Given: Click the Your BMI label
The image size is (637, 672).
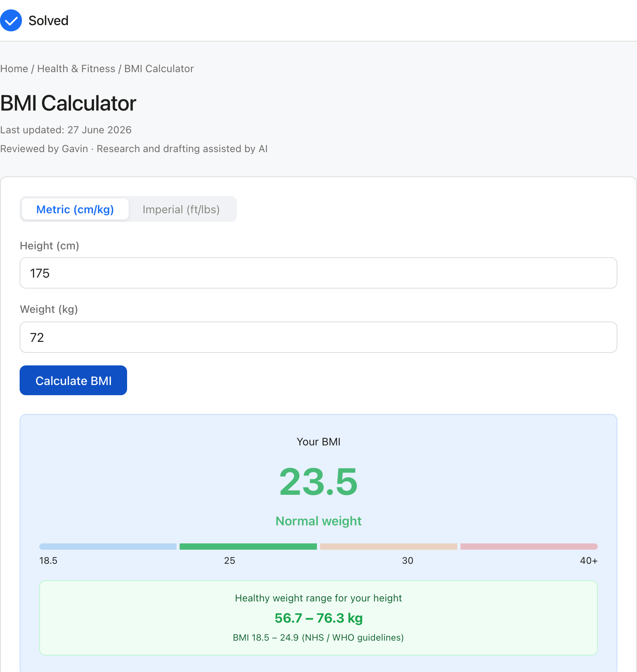Looking at the screenshot, I should point(318,442).
